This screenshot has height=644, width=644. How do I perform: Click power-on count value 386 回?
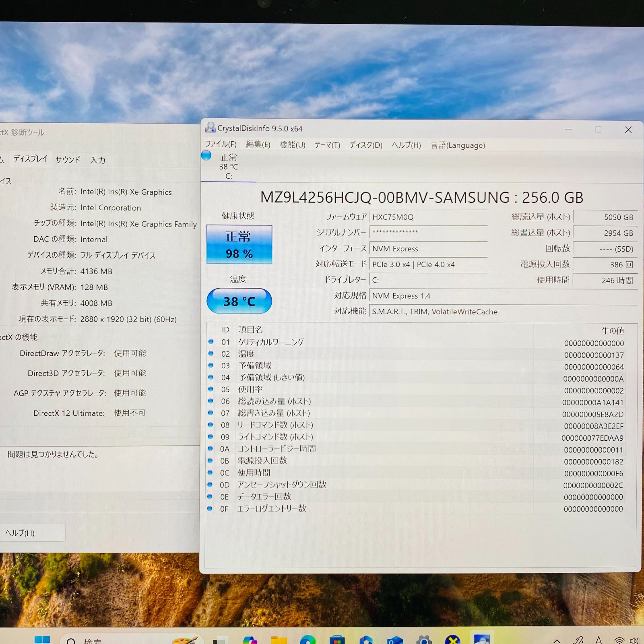pyautogui.click(x=605, y=265)
